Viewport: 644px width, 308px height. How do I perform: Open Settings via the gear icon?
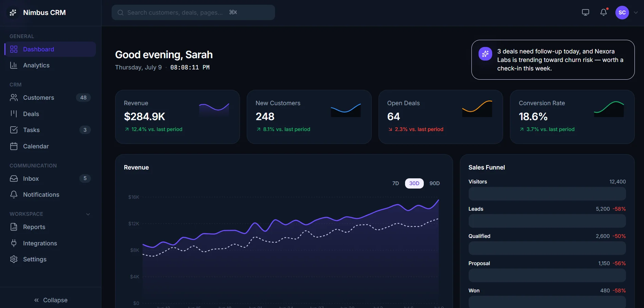pos(14,259)
